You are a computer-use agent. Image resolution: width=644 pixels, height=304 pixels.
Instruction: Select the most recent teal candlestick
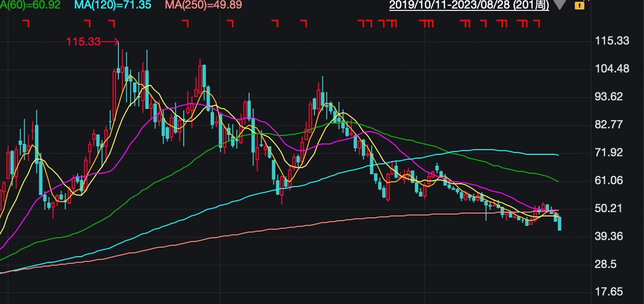click(560, 223)
